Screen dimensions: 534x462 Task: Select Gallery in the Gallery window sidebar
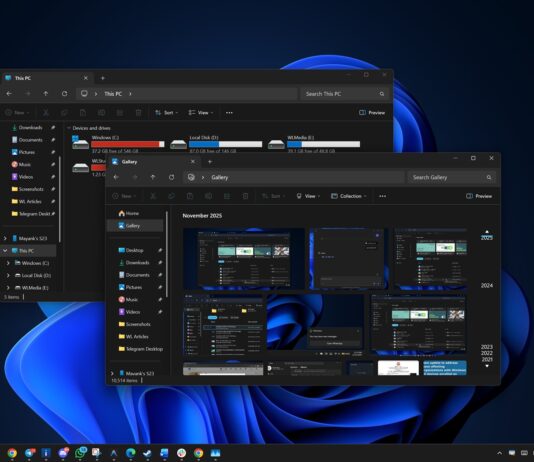click(135, 226)
